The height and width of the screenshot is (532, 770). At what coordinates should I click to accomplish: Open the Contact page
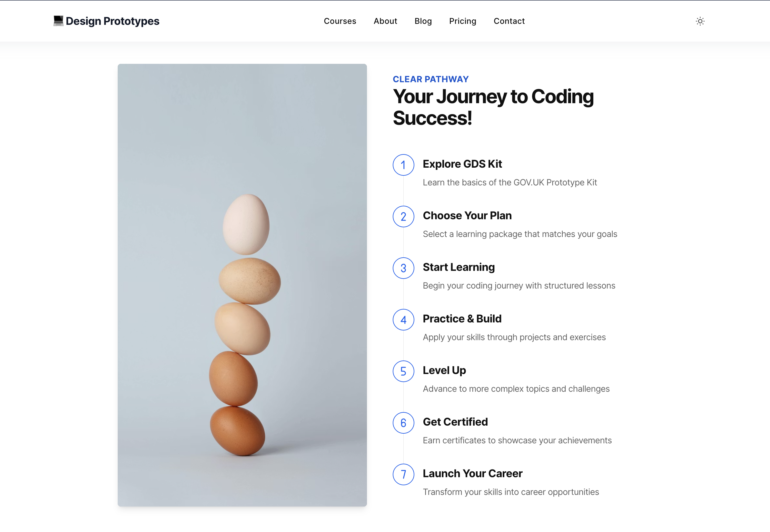(x=509, y=21)
